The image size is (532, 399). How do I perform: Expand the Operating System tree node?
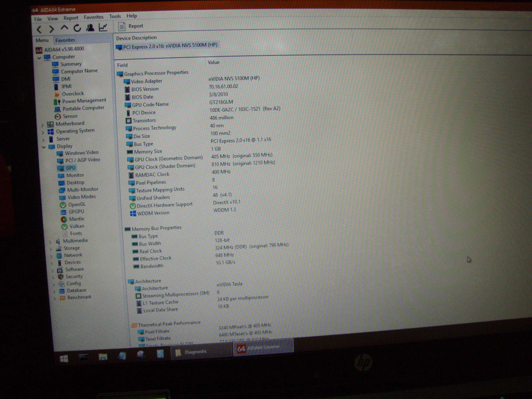coord(43,132)
